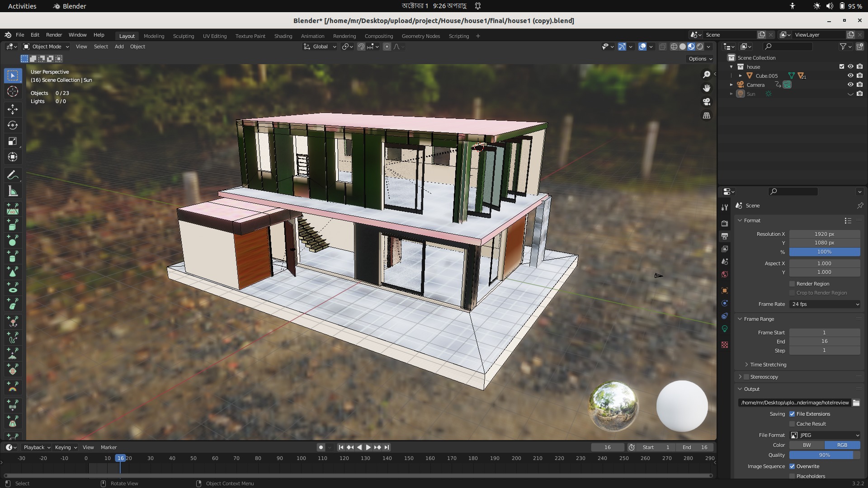The image size is (868, 488).
Task: Enable the Cache Result checkbox
Action: [792, 424]
